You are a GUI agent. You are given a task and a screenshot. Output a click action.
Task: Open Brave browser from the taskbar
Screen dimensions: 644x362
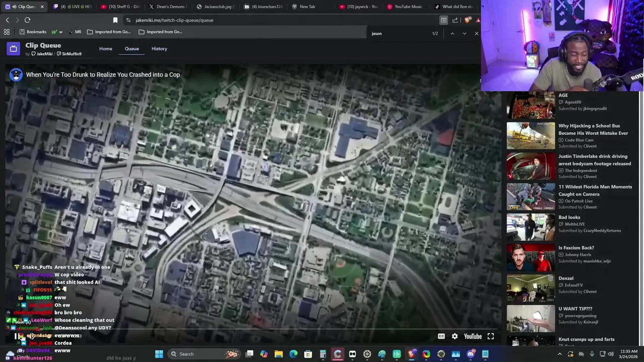pyautogui.click(x=412, y=354)
